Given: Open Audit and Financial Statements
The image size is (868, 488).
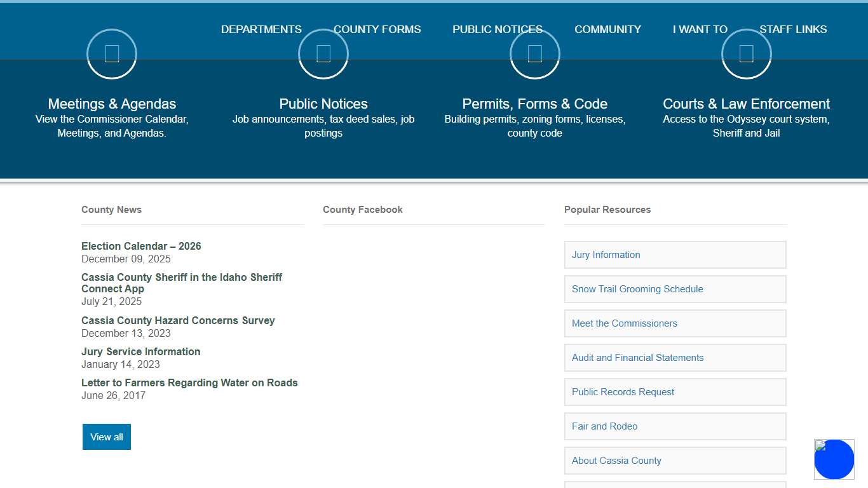Looking at the screenshot, I should pyautogui.click(x=637, y=358).
